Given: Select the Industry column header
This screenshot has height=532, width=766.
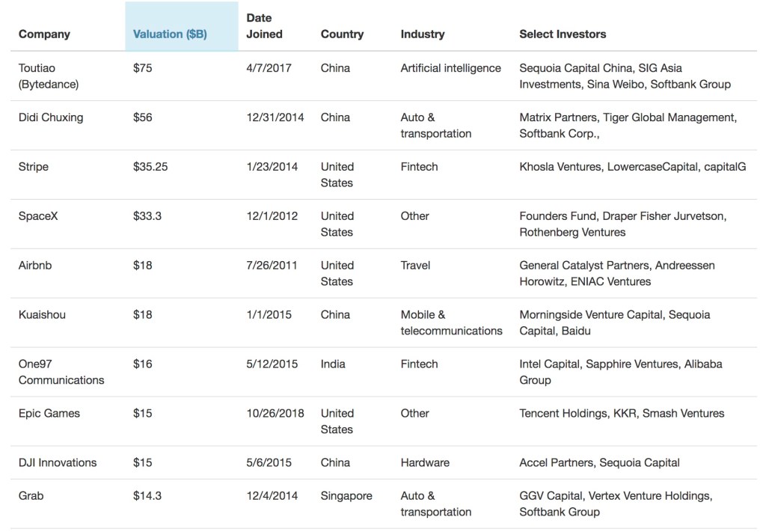Looking at the screenshot, I should coord(422,34).
